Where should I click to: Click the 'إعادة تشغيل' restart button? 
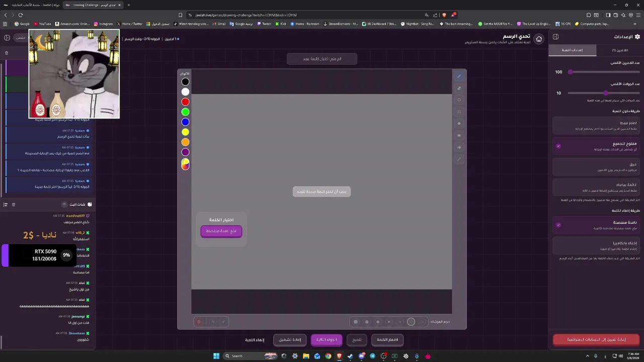coord(290,340)
